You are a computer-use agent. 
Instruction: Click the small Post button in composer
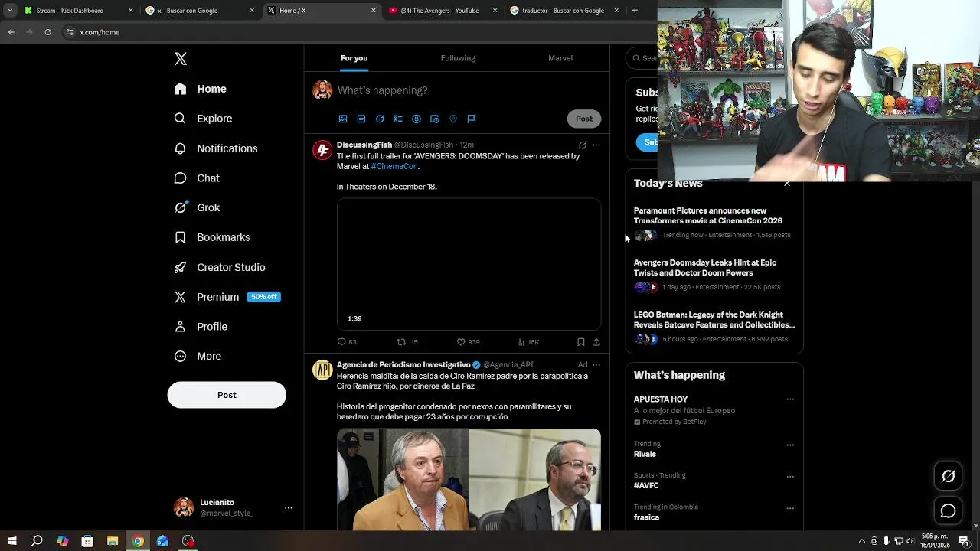click(584, 119)
